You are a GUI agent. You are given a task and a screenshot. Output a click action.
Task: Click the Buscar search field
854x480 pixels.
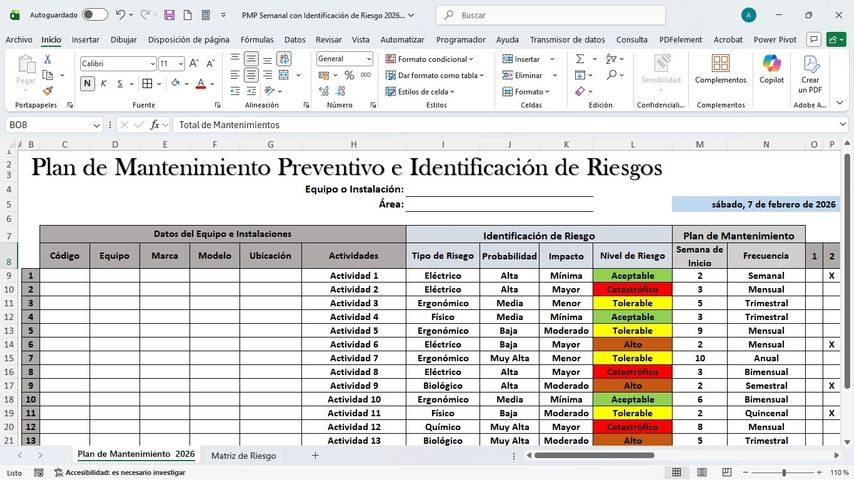551,15
